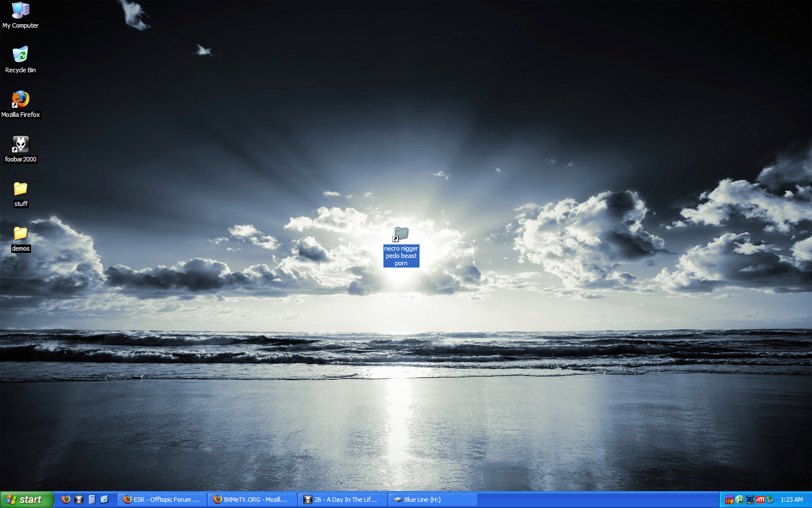Select the 'demos' folder on desktop
Image resolution: width=812 pixels, height=508 pixels.
pos(20,234)
